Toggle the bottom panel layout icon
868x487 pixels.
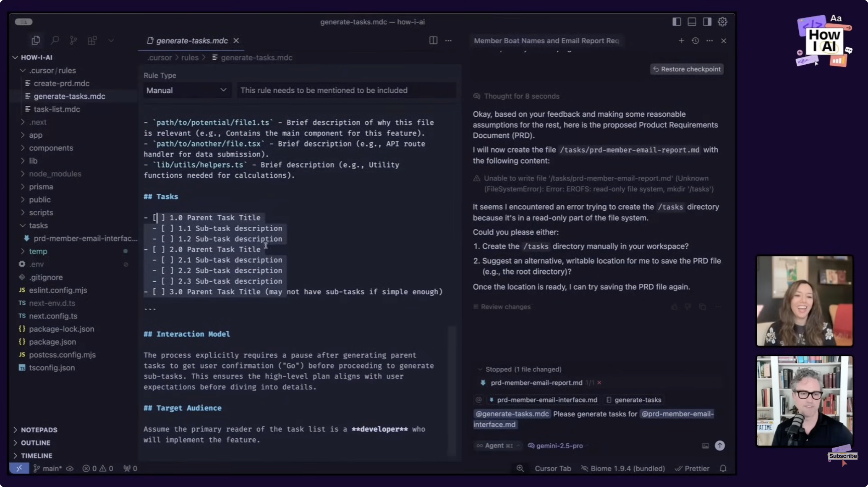click(692, 21)
